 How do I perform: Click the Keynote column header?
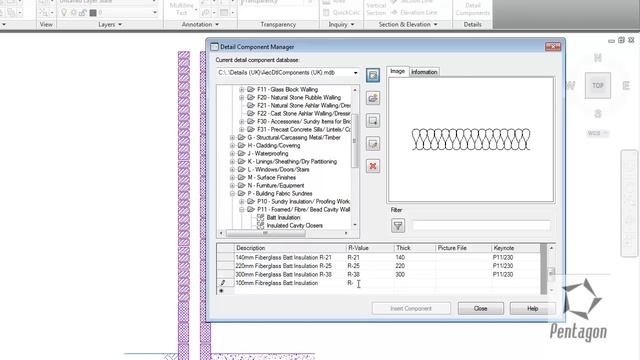click(x=516, y=248)
